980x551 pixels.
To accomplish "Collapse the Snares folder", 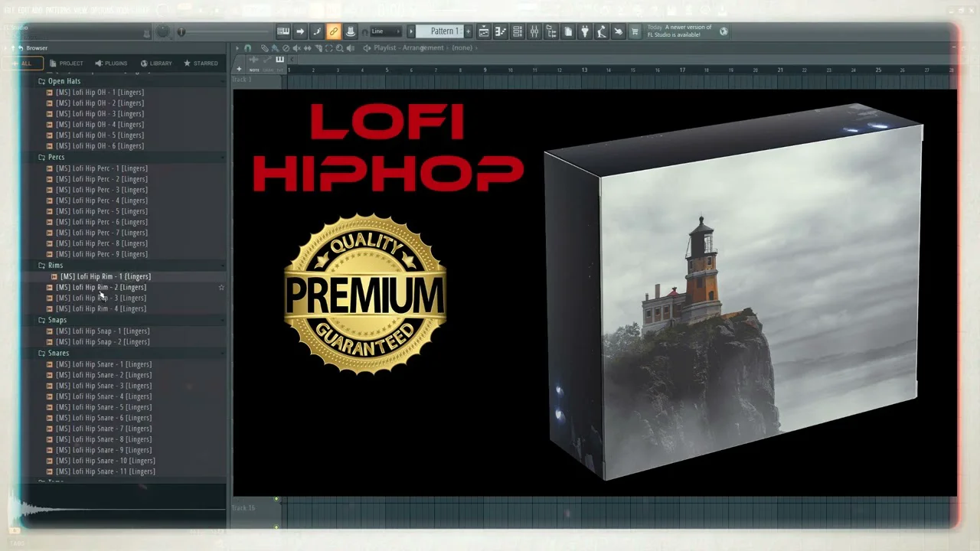I will pyautogui.click(x=42, y=354).
